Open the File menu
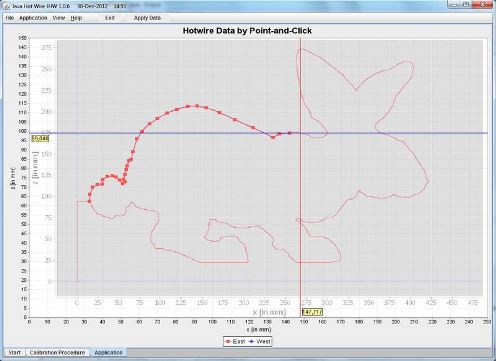Viewport: 496px width, 361px height. tap(10, 18)
